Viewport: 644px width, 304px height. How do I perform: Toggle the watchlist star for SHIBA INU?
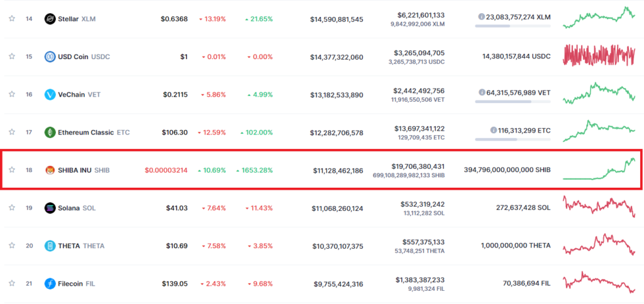coord(11,170)
